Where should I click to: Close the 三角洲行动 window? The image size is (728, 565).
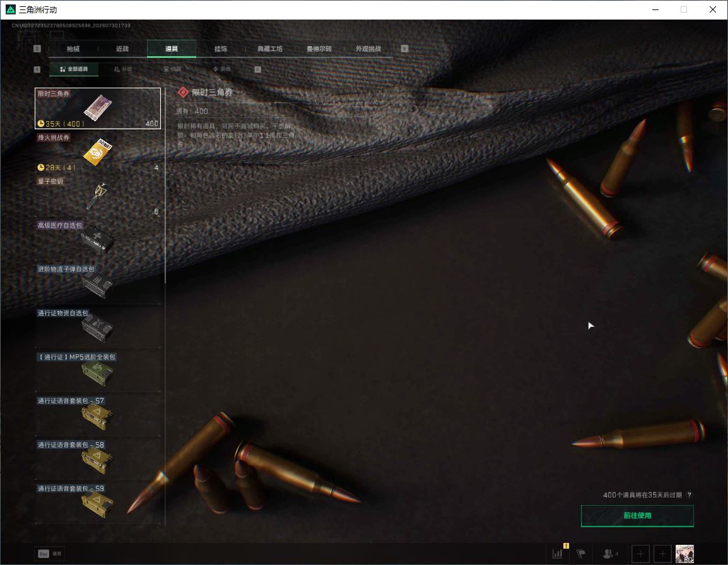(713, 9)
